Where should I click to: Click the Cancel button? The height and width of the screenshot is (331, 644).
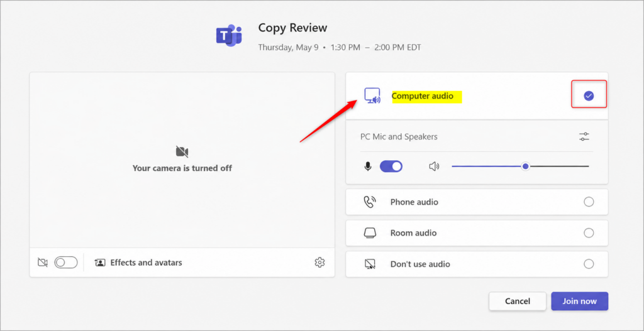coord(518,301)
